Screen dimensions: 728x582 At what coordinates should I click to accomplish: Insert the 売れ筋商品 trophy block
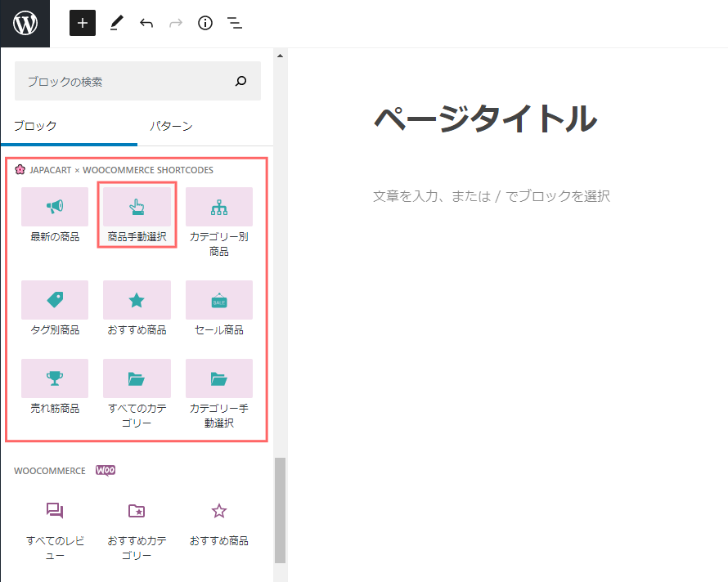point(55,387)
